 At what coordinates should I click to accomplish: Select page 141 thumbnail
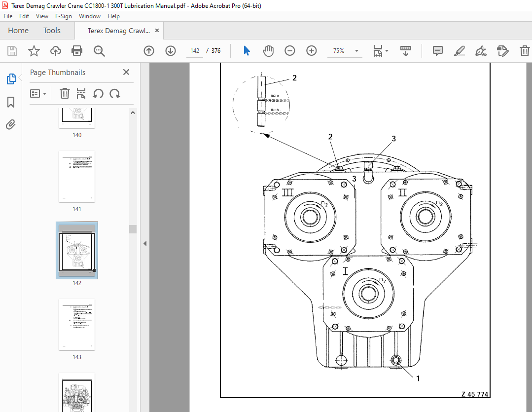[x=77, y=177]
